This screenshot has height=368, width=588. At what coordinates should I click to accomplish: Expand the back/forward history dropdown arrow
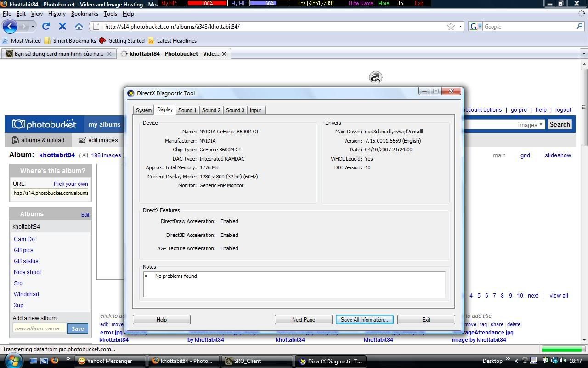tap(33, 26)
